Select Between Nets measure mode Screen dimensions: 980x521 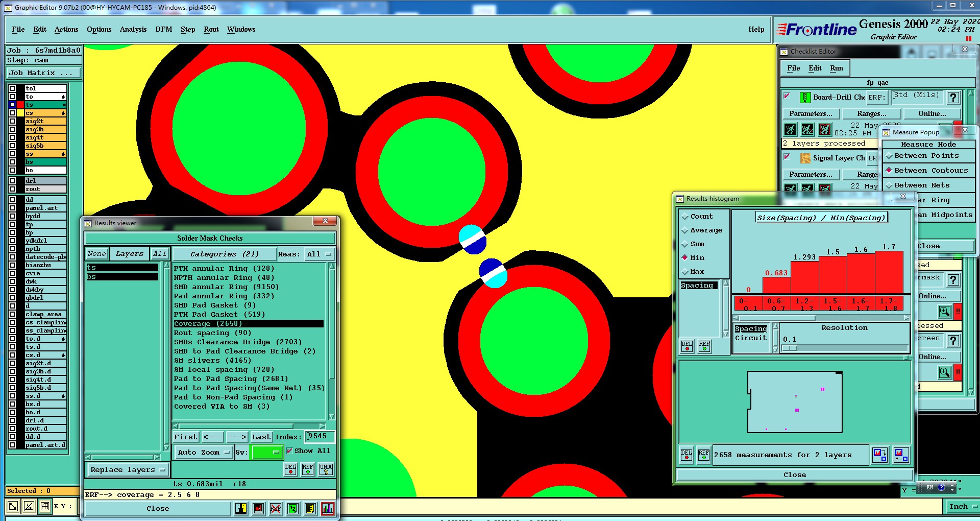(928, 185)
